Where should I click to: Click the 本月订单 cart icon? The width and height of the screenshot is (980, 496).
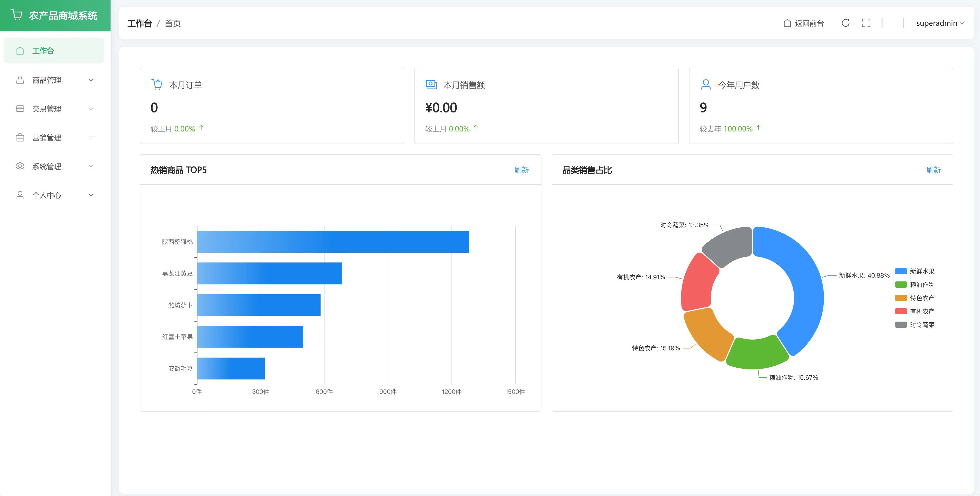(x=157, y=84)
